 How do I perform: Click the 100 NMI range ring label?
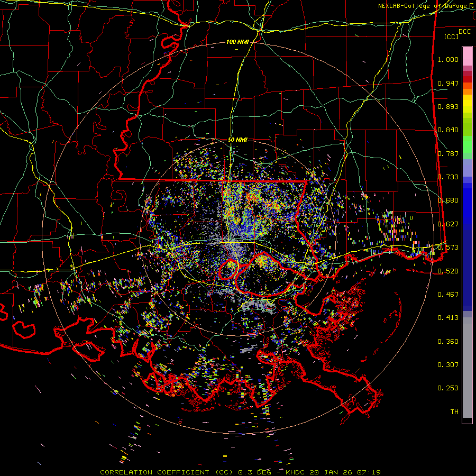pyautogui.click(x=237, y=42)
